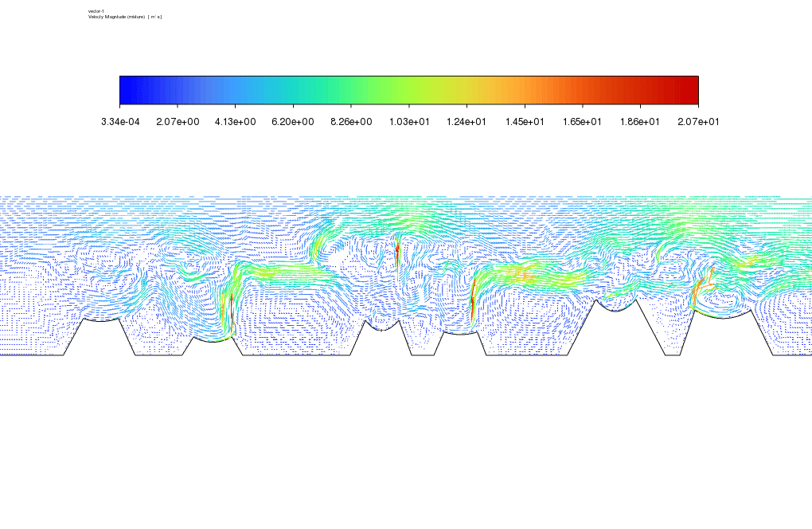
Task: Select the Velocity Magnitude (mixture) label
Action: point(125,17)
